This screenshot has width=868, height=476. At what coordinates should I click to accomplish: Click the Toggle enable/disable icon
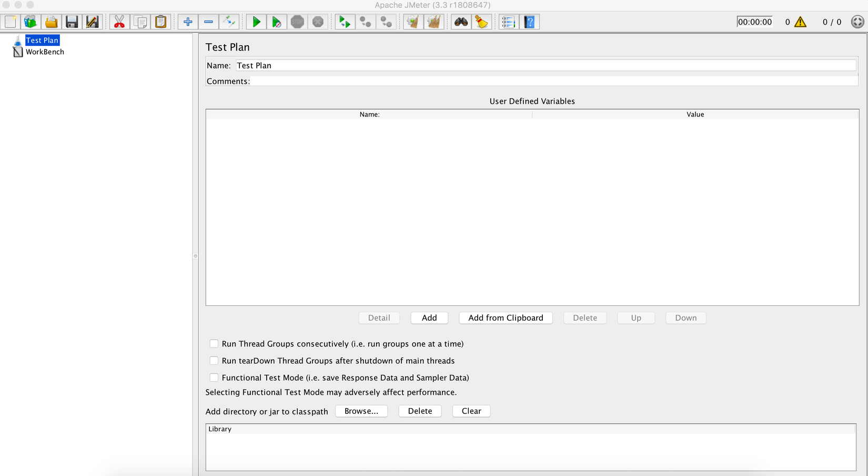tap(229, 22)
